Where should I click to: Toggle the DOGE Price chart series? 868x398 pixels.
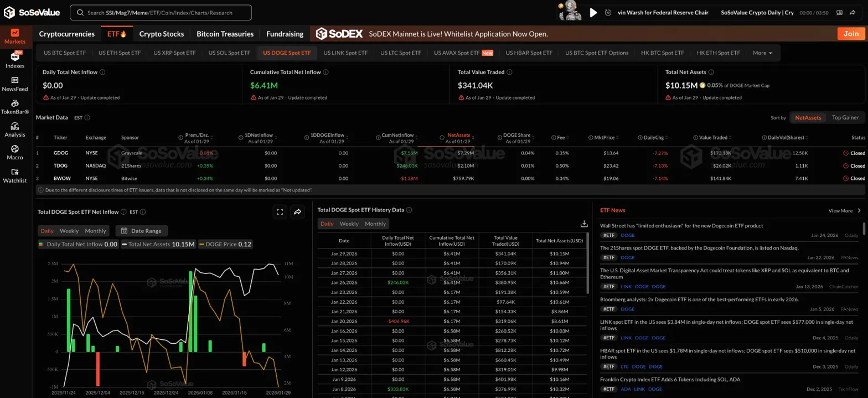coord(225,244)
